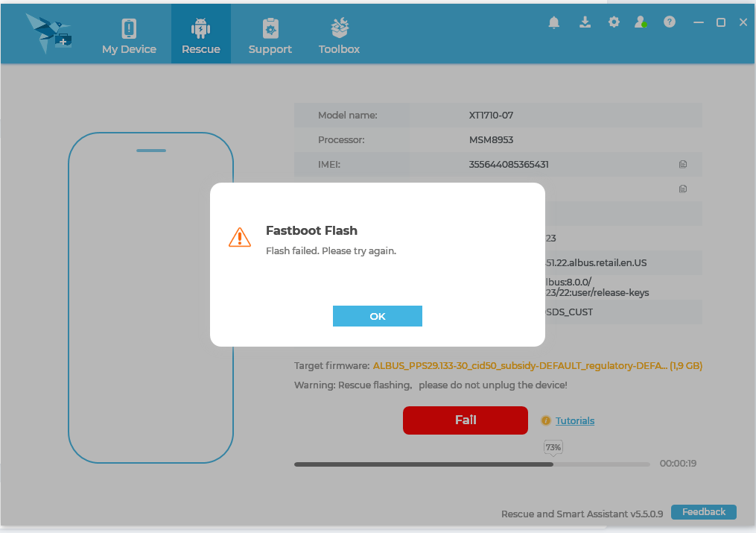
Task: Open the Support tab
Action: coord(270,34)
